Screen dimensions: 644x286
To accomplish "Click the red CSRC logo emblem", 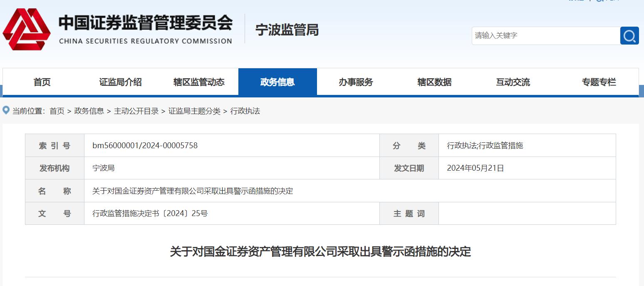I will pos(27,29).
